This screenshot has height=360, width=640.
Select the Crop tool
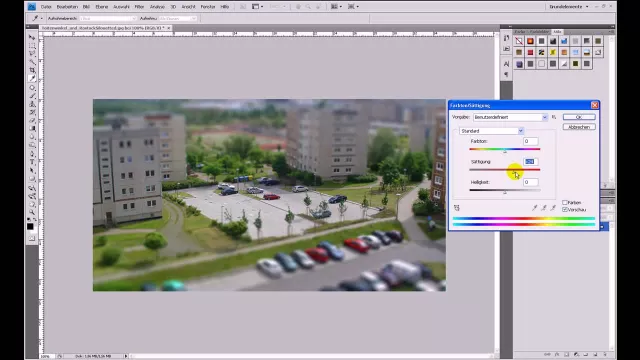pyautogui.click(x=32, y=70)
